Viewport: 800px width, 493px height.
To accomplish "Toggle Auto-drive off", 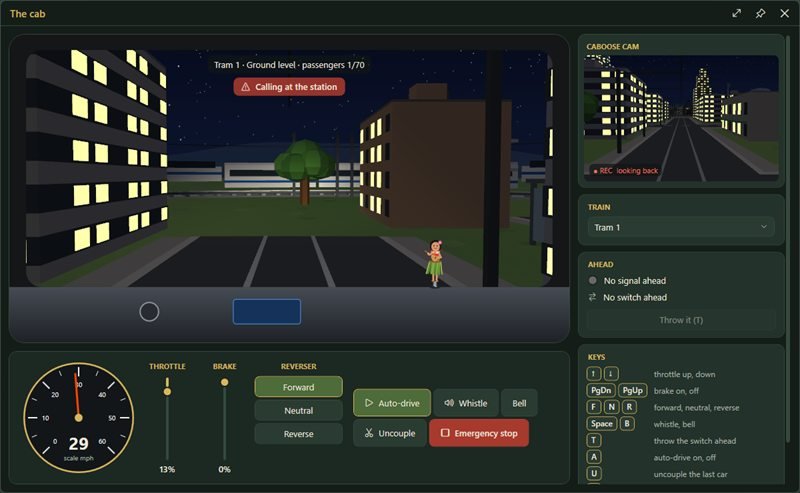I will 392,403.
